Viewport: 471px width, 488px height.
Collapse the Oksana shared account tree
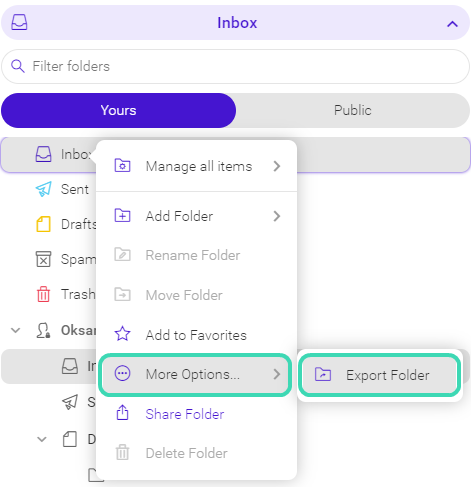[x=16, y=330]
